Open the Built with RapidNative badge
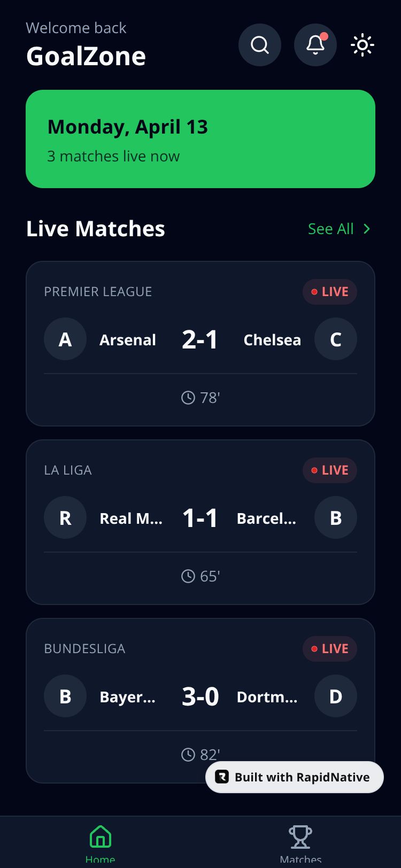The width and height of the screenshot is (401, 868). pos(295,777)
